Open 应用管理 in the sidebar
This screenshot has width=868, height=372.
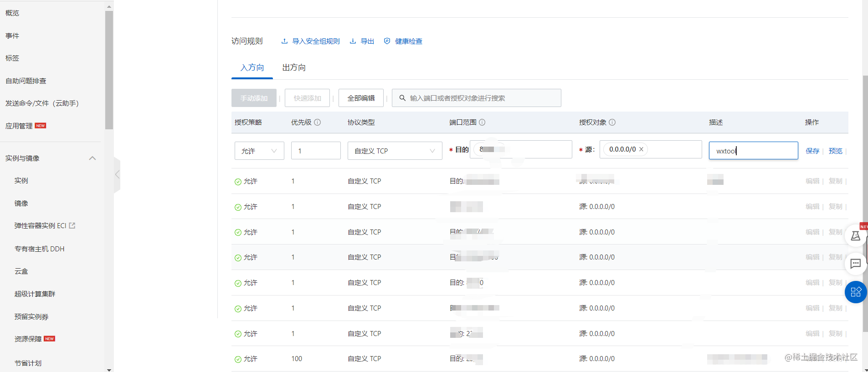point(19,126)
